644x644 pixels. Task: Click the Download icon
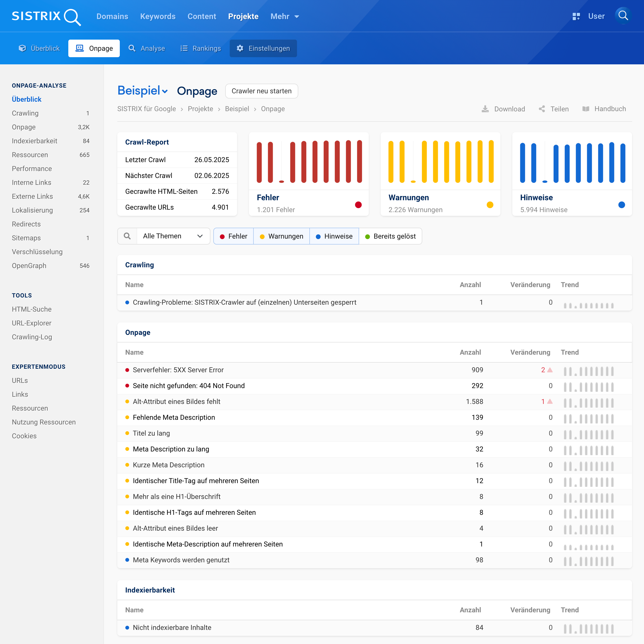(485, 109)
